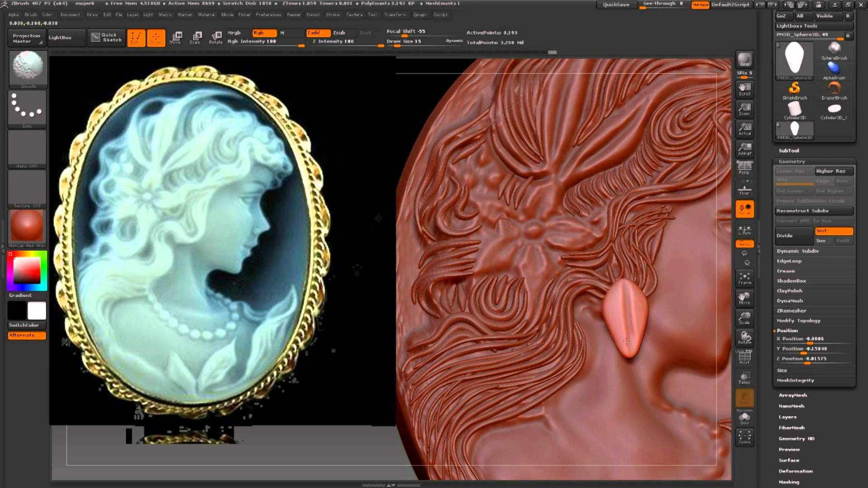868x488 pixels.
Task: Select the Move transform tool icon
Action: [x=175, y=38]
